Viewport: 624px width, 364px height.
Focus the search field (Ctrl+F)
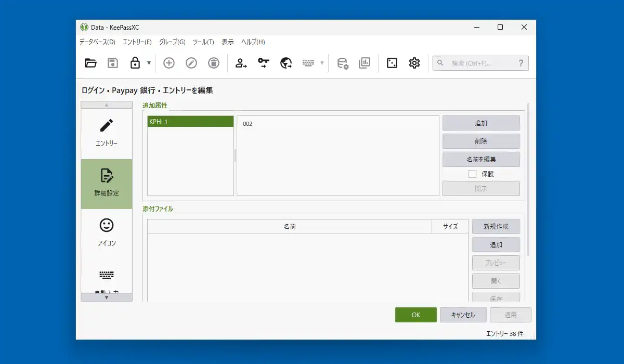pos(480,63)
